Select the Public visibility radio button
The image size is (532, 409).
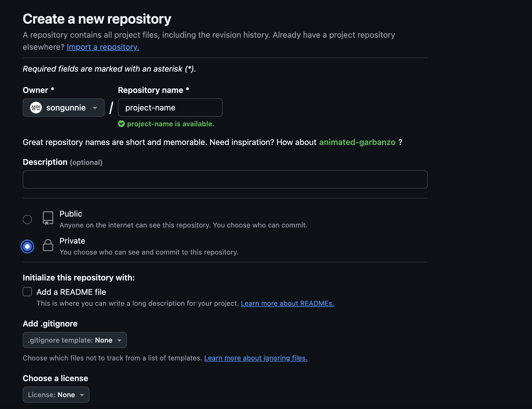click(x=27, y=219)
